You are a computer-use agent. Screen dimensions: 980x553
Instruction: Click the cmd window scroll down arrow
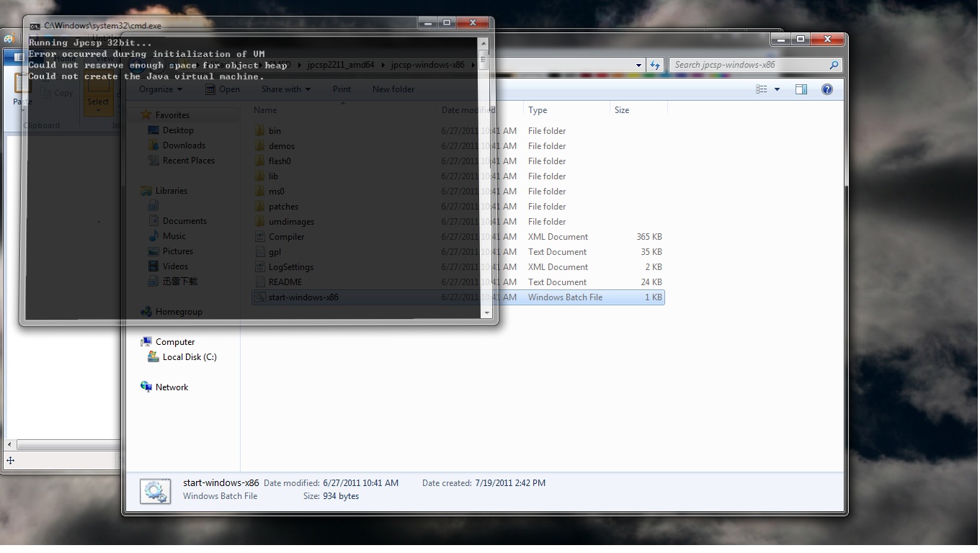tap(486, 313)
